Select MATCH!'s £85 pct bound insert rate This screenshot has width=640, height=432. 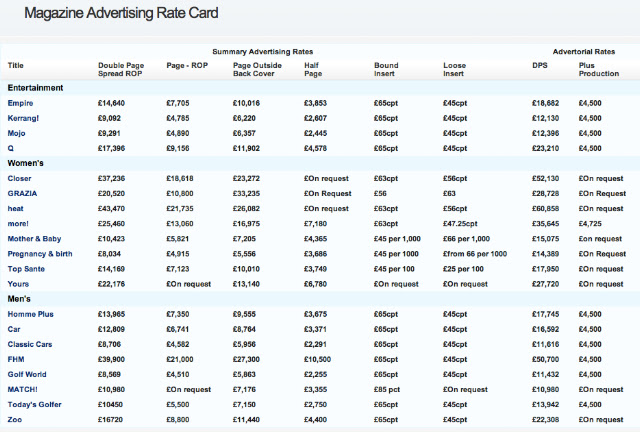coord(387,390)
